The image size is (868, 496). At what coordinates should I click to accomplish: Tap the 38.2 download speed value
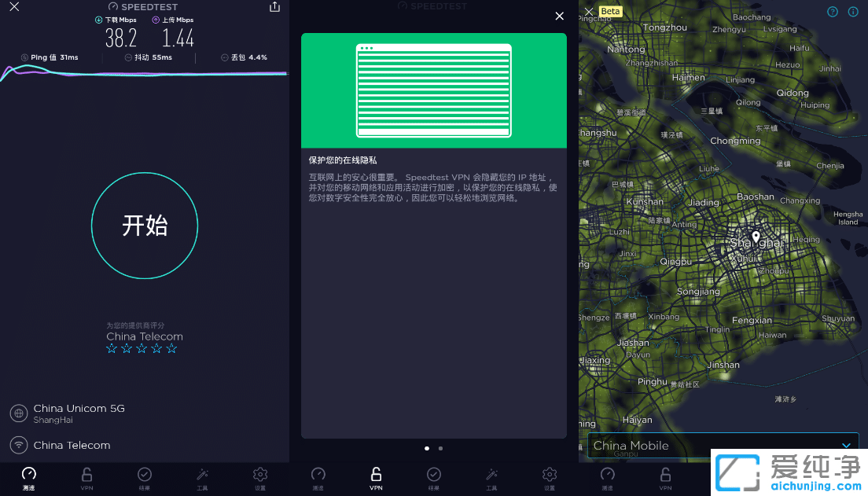click(120, 38)
